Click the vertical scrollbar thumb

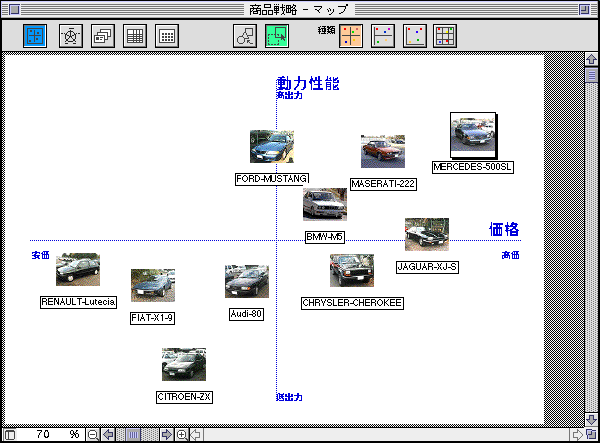coord(591,75)
